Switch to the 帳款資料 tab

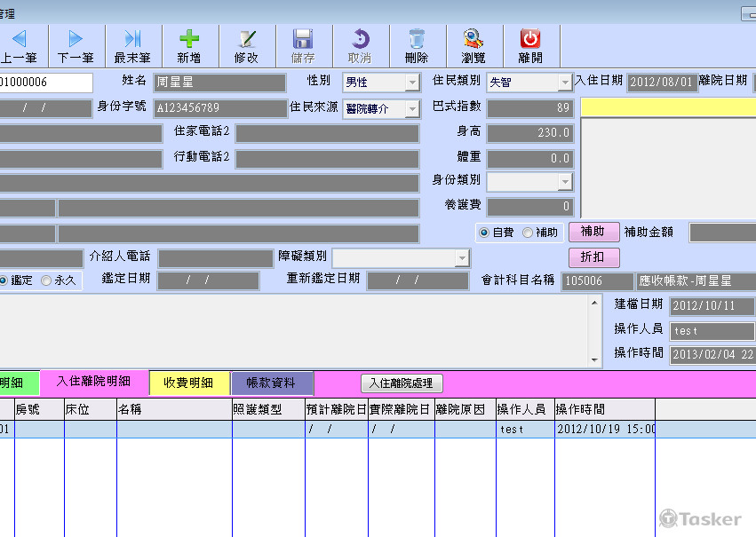[271, 383]
